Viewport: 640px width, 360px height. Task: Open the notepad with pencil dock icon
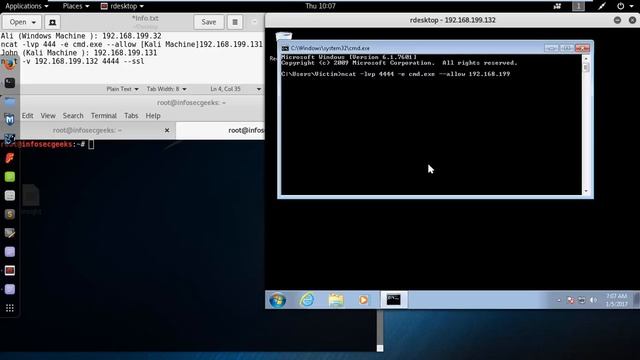pos(10,233)
